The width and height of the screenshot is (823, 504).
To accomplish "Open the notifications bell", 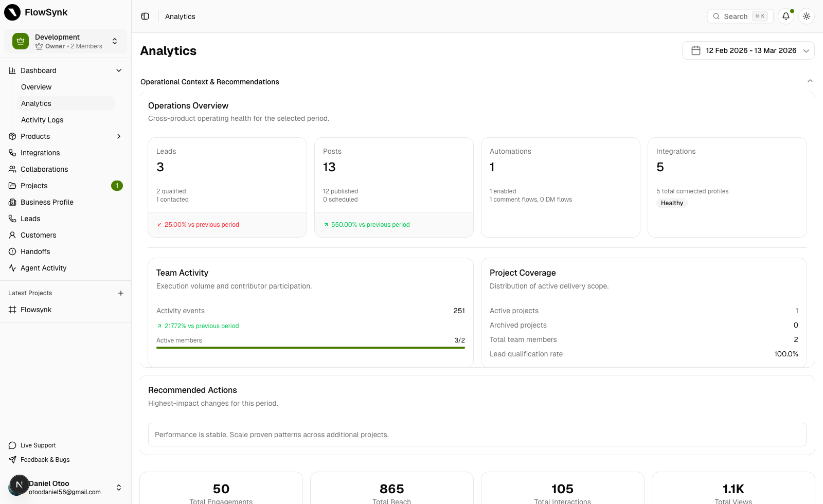I will tap(785, 16).
